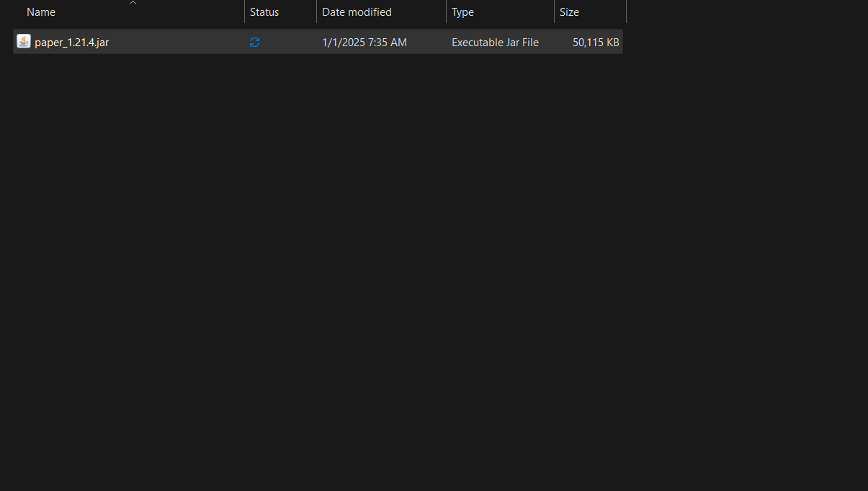Click the 50,115 KB size cell

(x=596, y=43)
